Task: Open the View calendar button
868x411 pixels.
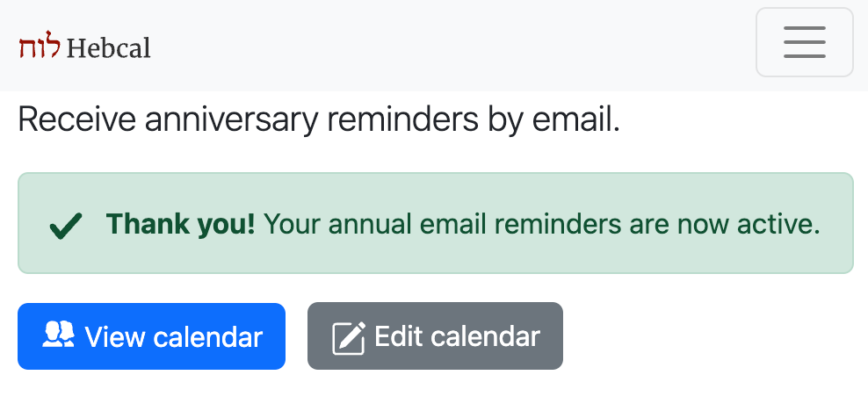Action: pyautogui.click(x=151, y=336)
